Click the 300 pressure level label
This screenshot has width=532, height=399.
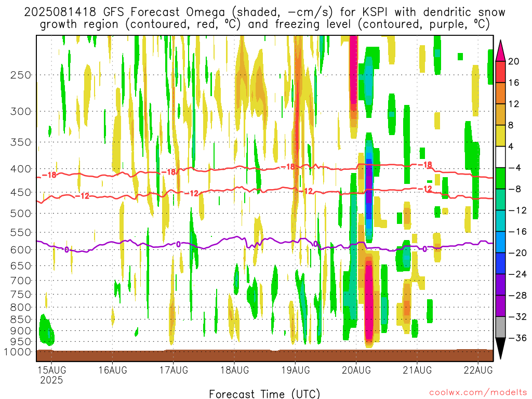point(21,111)
